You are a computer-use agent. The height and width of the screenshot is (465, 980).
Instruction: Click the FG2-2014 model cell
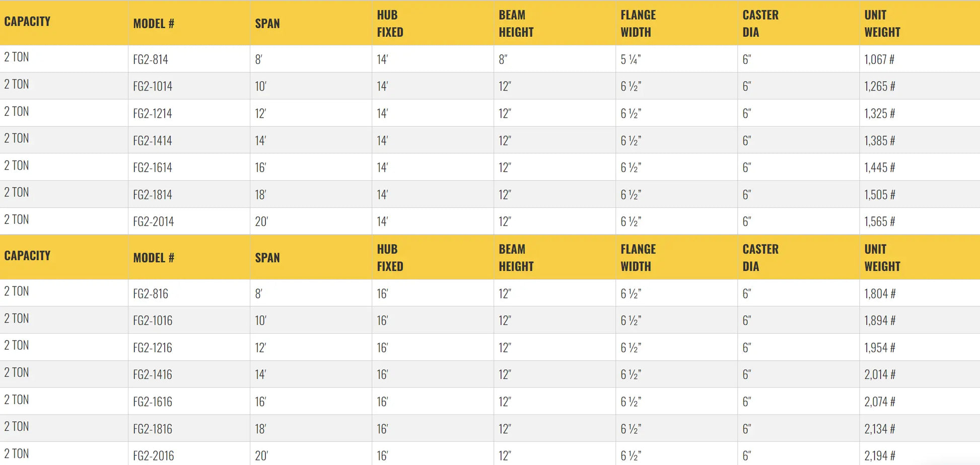[154, 221]
